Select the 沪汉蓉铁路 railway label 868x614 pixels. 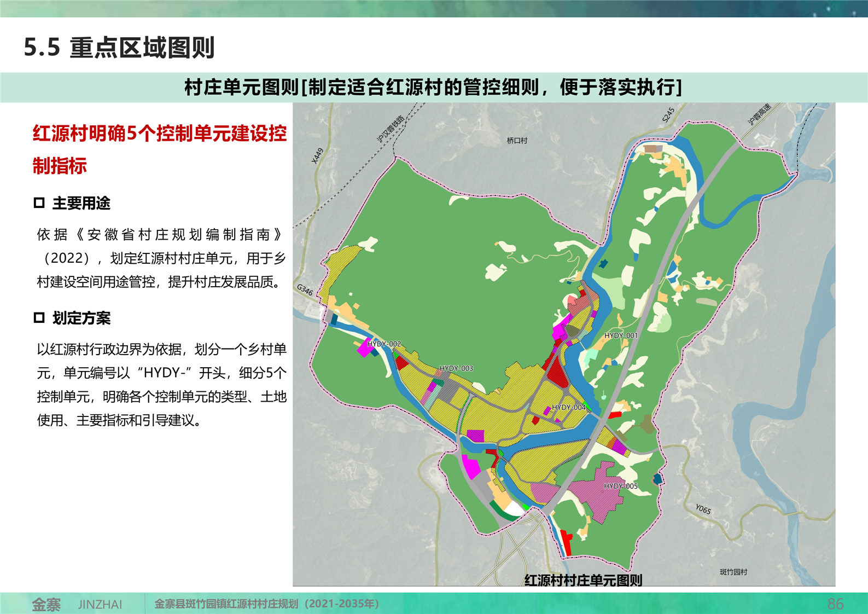point(391,129)
